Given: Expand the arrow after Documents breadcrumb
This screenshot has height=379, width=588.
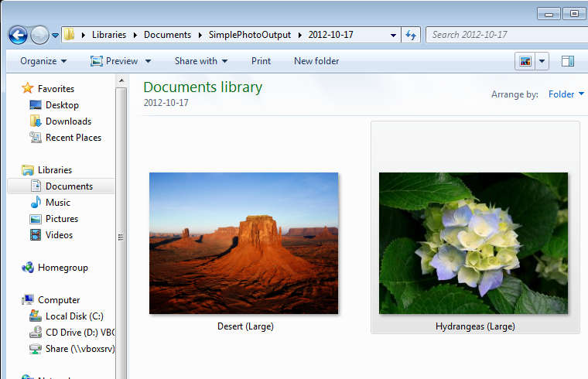Looking at the screenshot, I should pyautogui.click(x=200, y=35).
